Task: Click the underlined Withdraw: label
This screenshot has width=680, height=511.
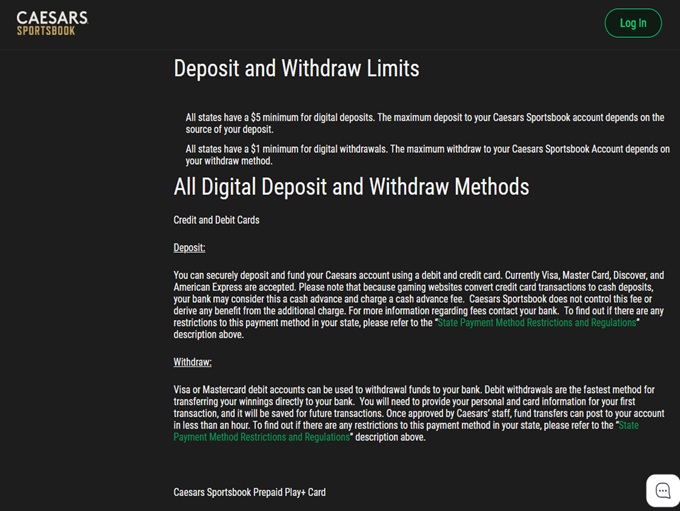Action: [192, 362]
